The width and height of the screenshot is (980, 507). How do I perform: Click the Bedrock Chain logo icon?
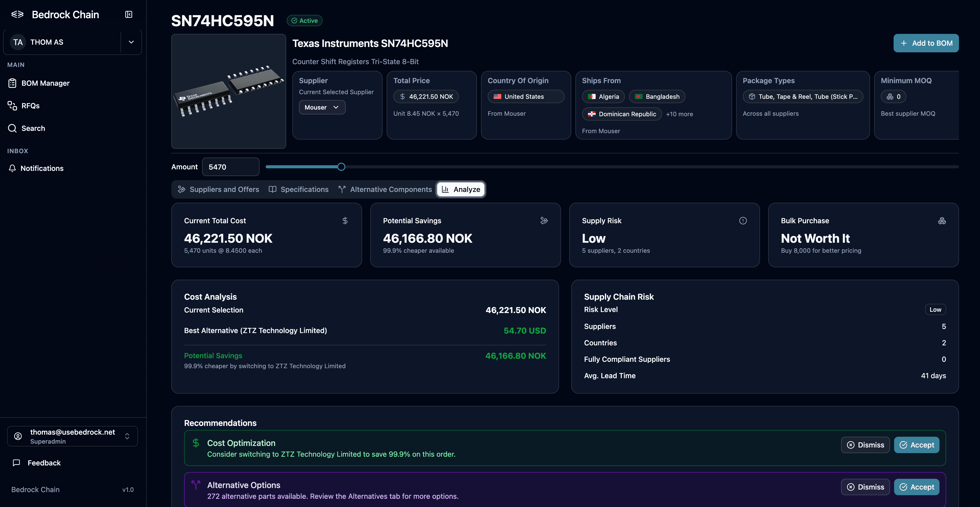(17, 14)
